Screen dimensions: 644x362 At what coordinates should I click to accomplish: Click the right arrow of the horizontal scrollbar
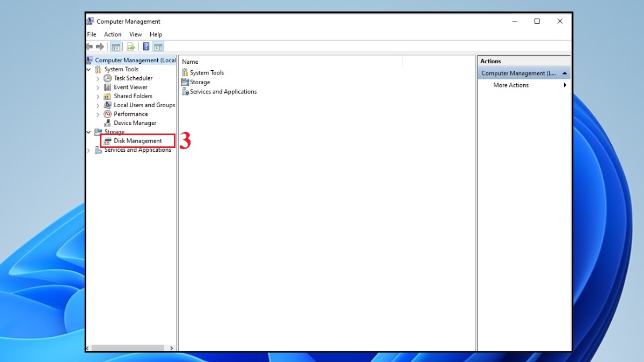pyautogui.click(x=173, y=348)
